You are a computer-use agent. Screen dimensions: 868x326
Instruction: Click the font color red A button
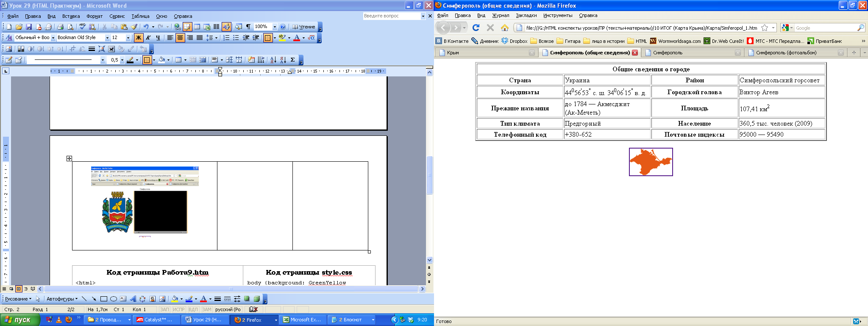tap(297, 38)
